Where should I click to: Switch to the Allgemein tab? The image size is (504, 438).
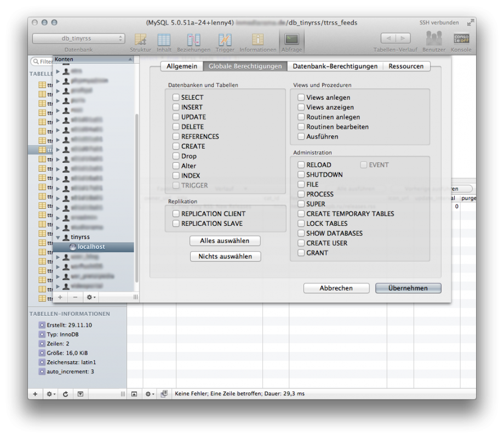[182, 66]
